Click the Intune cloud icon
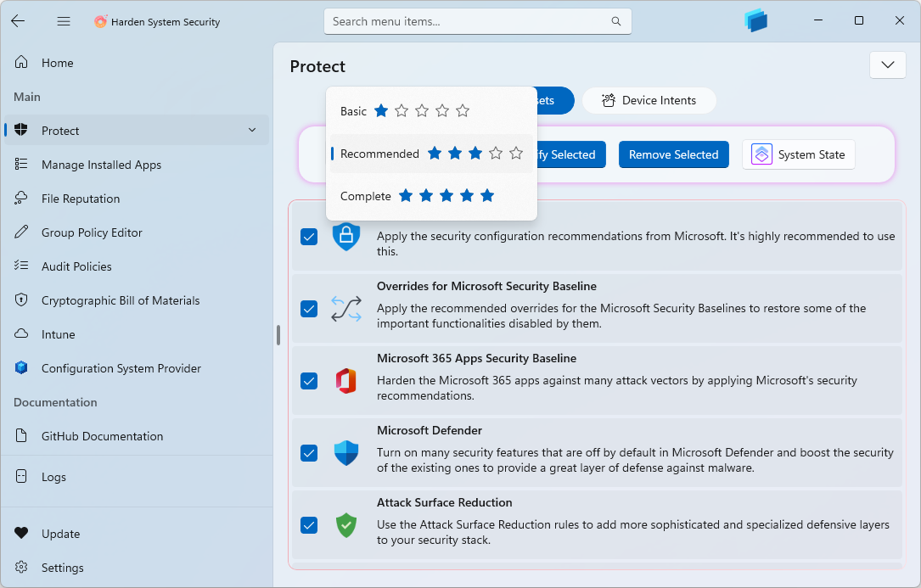This screenshot has height=588, width=921. point(21,333)
